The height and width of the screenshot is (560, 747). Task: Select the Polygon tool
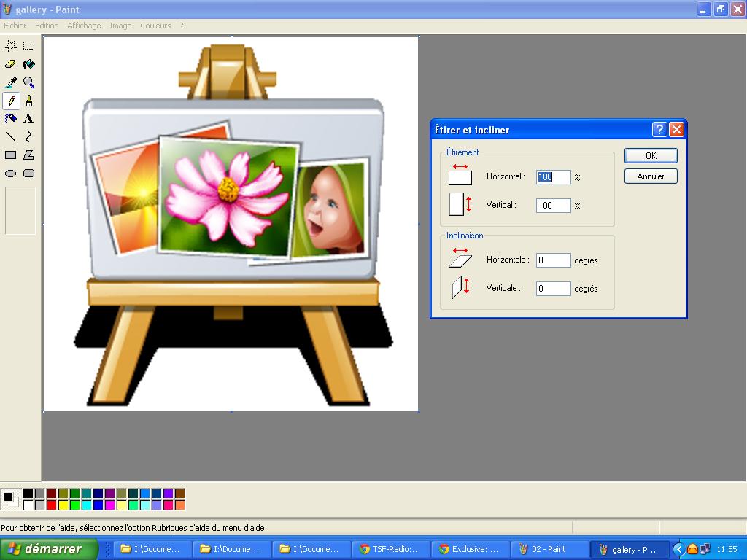pyautogui.click(x=29, y=155)
